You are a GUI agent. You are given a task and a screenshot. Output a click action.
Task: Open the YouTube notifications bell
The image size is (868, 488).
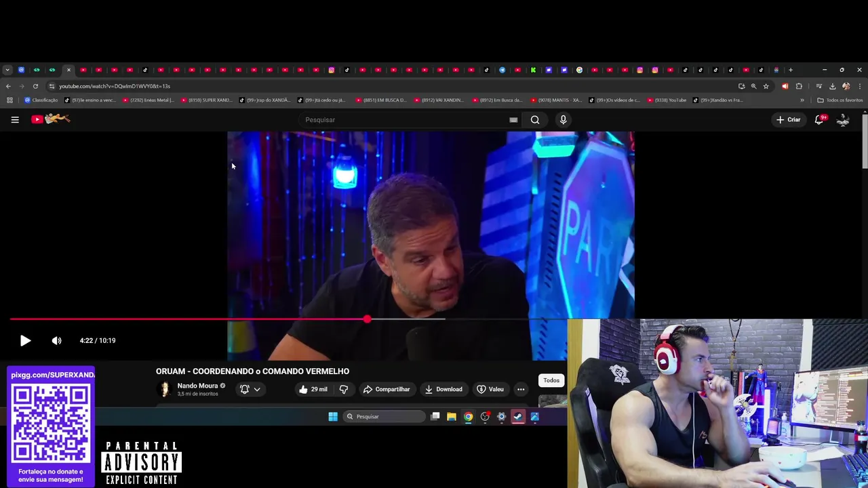819,119
